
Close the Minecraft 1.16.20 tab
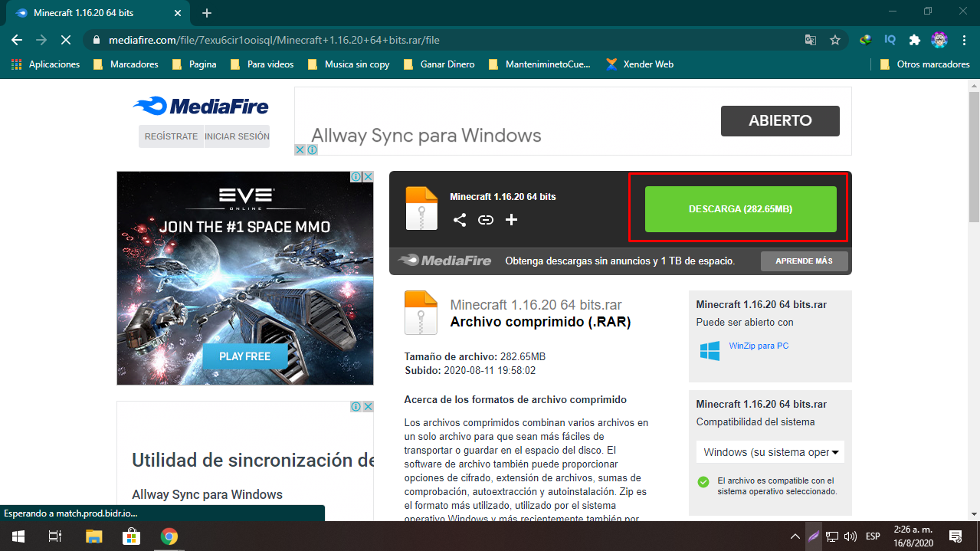pos(177,13)
